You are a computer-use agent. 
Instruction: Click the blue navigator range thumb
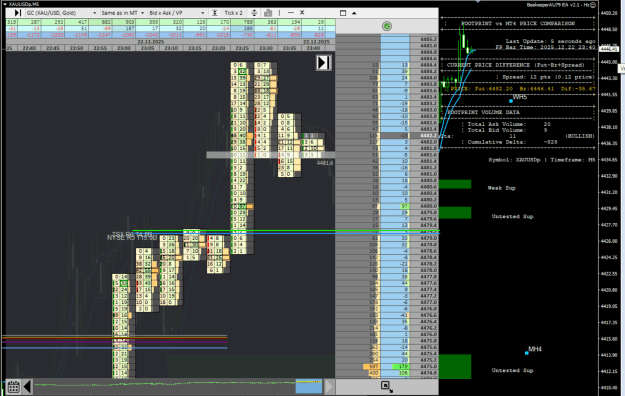tap(309, 386)
